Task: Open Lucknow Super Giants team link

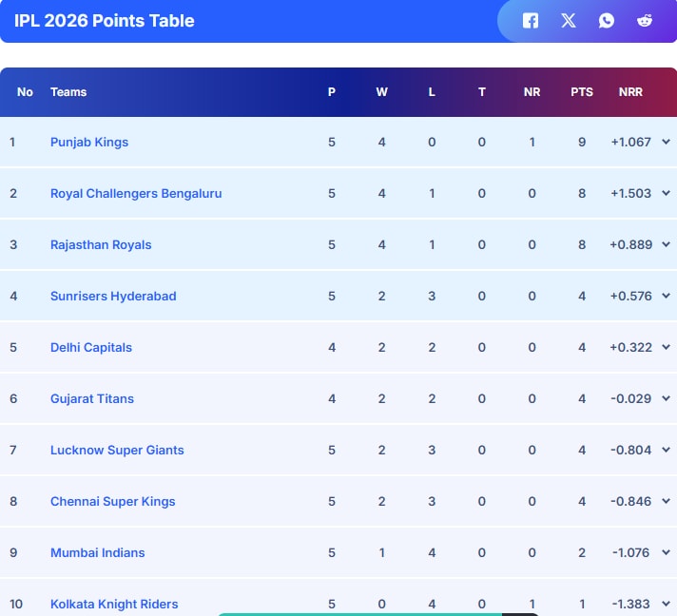Action: [x=117, y=451]
